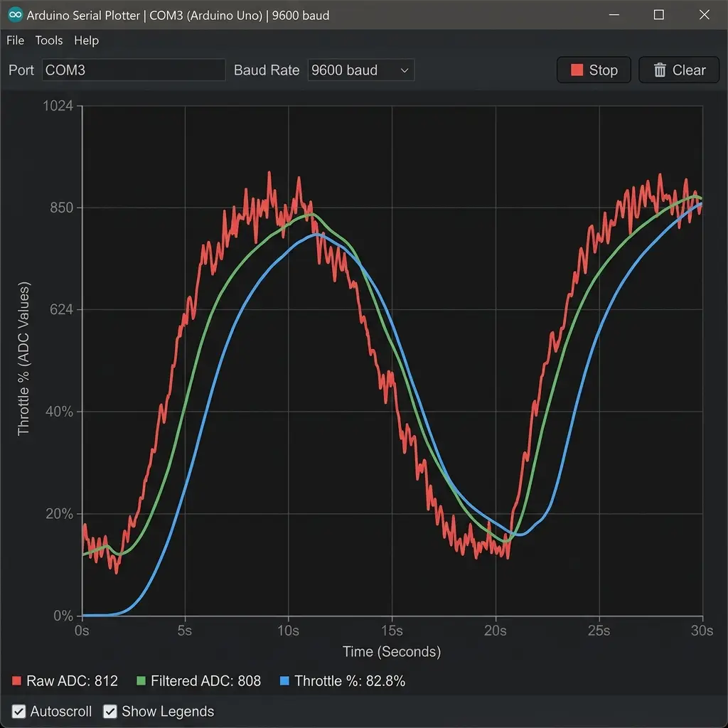Click the 'Filtered ADC: 808' legend label
728x728 pixels.
pos(205,680)
